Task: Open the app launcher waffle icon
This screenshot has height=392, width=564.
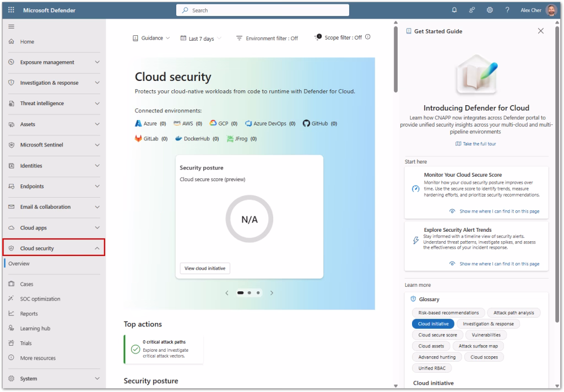Action: coord(11,10)
